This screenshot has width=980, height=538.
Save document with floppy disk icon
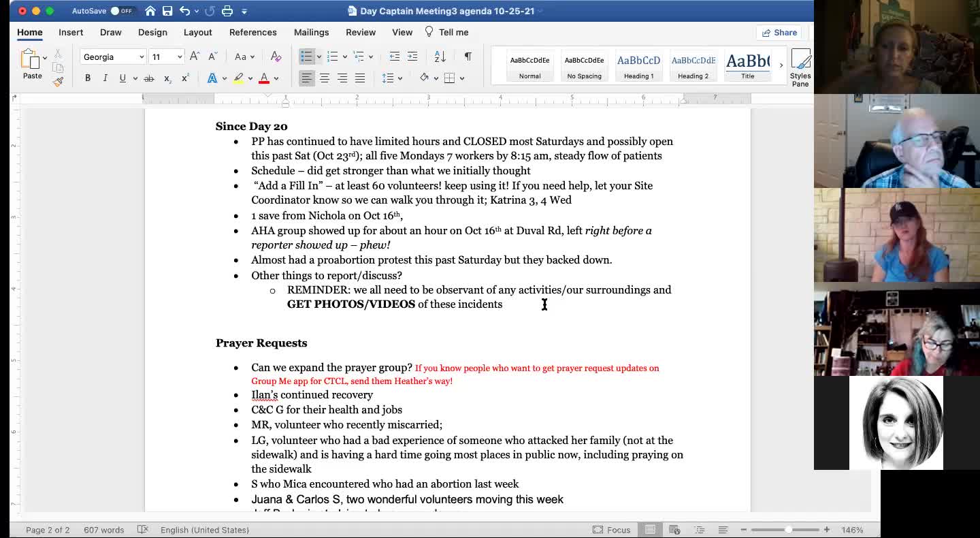click(167, 11)
